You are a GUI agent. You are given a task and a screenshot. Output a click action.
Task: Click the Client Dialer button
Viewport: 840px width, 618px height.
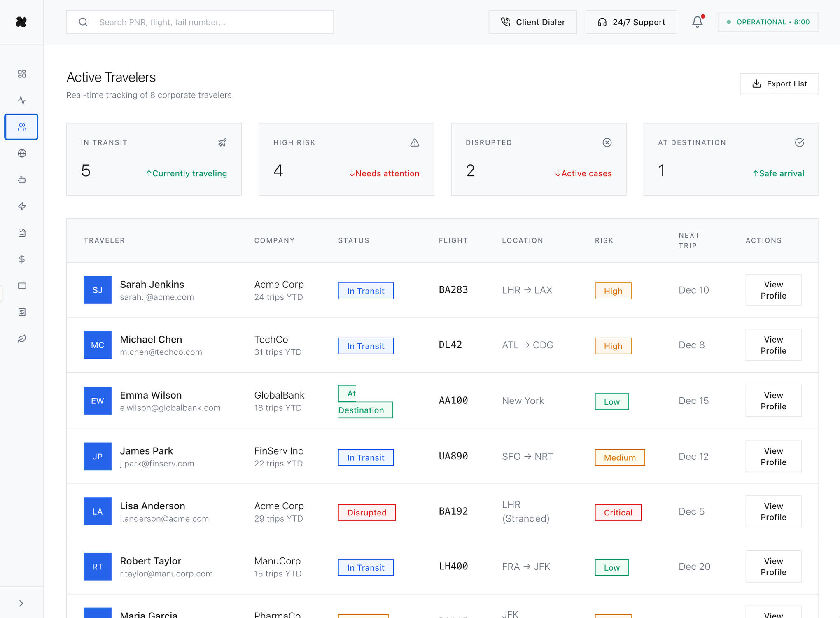click(532, 22)
